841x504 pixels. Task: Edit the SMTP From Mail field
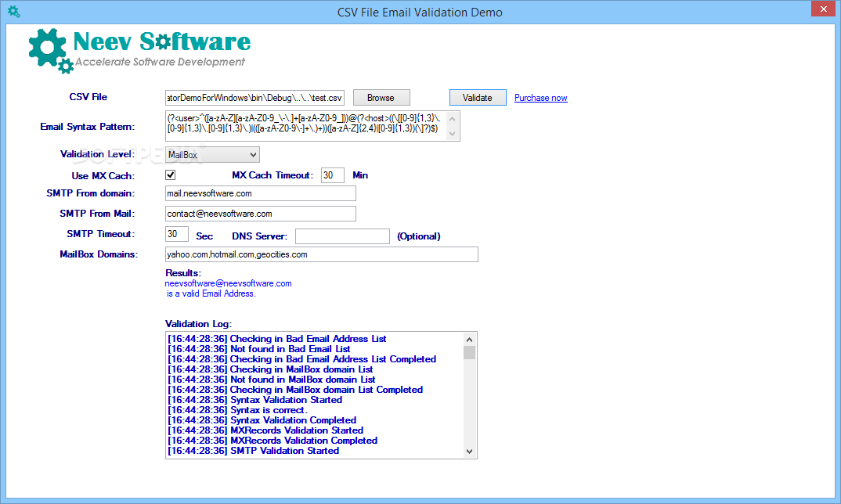(261, 214)
